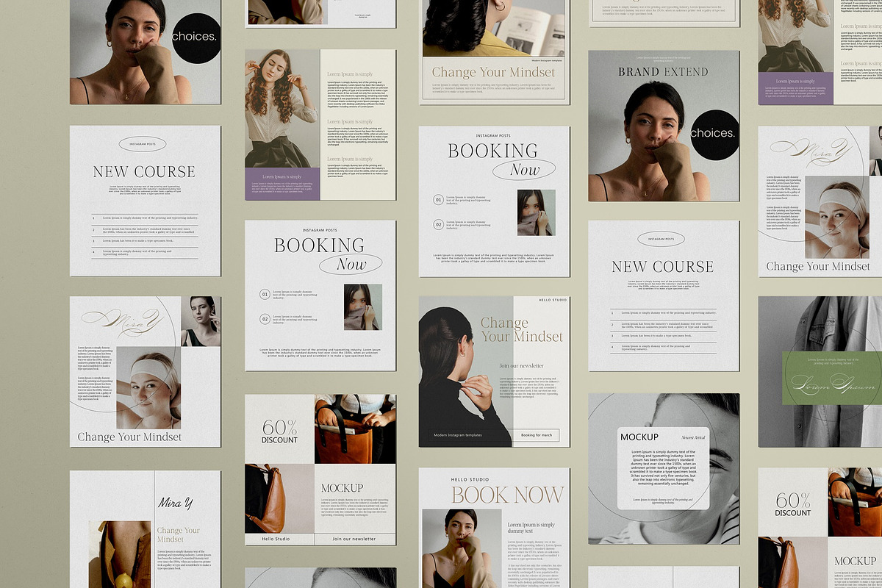Click the "Modern Instagram templates" dark bar label
Image resolution: width=882 pixels, height=588 pixels.
[x=457, y=435]
